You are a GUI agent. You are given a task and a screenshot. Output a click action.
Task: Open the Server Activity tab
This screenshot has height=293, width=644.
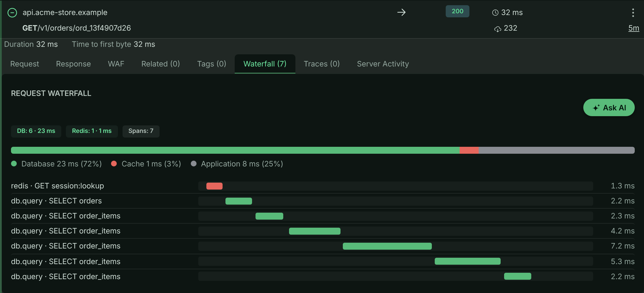(x=383, y=64)
